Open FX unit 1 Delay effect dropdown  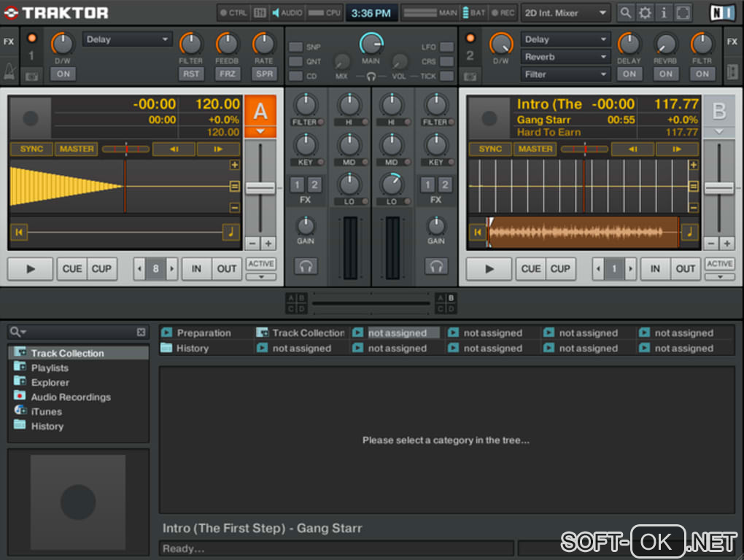127,39
